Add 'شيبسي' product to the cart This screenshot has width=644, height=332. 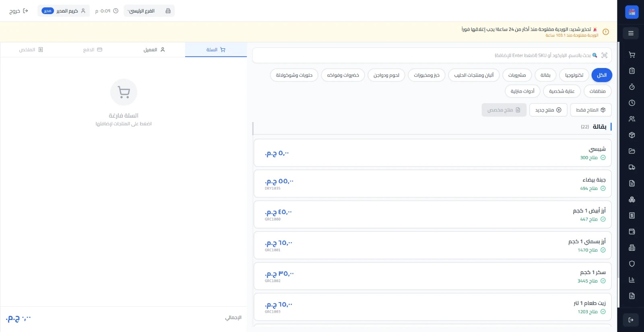point(433,153)
